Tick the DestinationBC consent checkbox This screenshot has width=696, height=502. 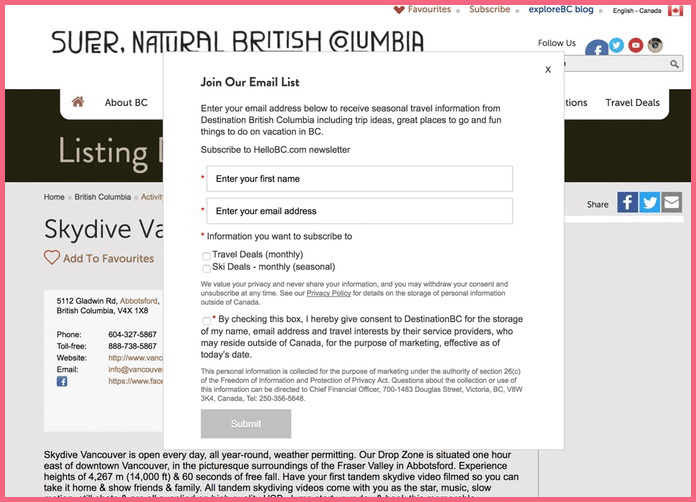206,320
